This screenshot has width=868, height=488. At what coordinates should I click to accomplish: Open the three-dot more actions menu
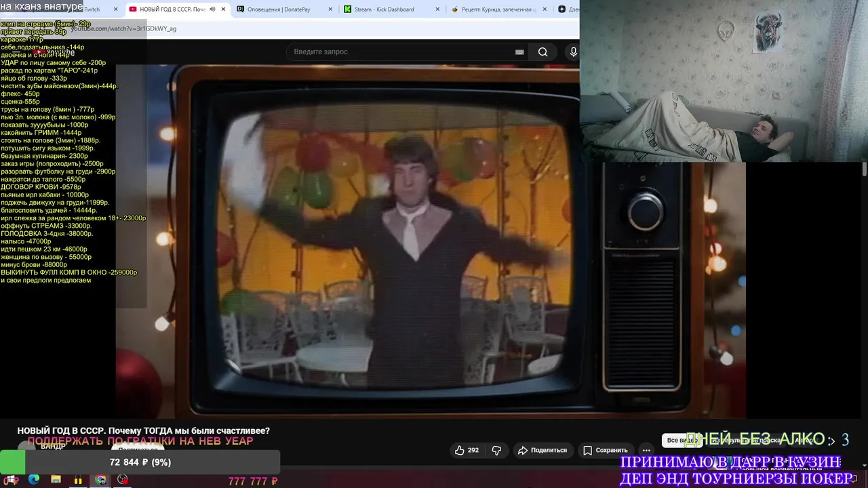(646, 450)
